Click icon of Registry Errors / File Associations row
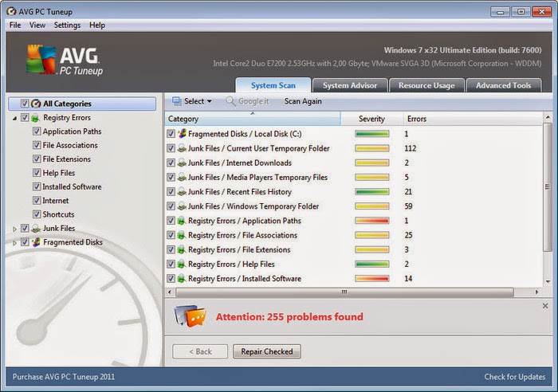The width and height of the screenshot is (558, 392). click(182, 235)
